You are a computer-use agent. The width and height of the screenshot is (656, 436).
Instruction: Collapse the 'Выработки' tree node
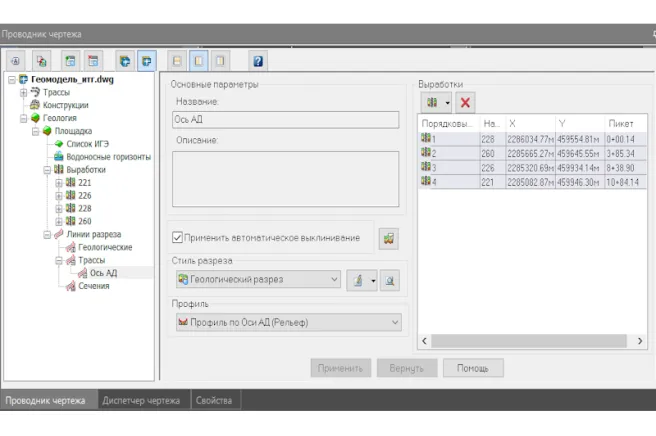pos(46,170)
